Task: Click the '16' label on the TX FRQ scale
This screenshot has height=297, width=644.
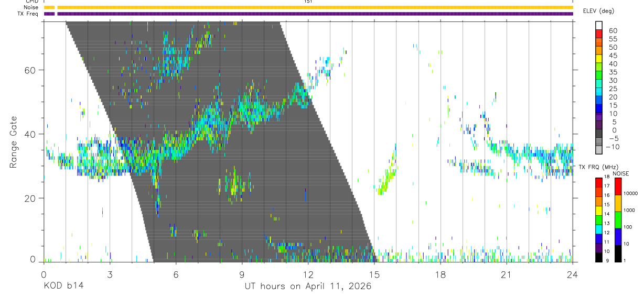Action: 607,195
